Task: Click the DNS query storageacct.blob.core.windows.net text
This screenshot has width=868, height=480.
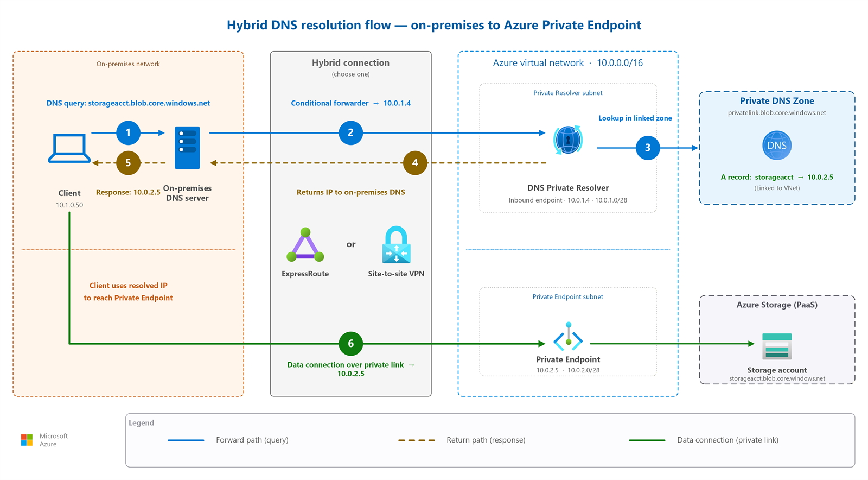Action: pyautogui.click(x=128, y=103)
